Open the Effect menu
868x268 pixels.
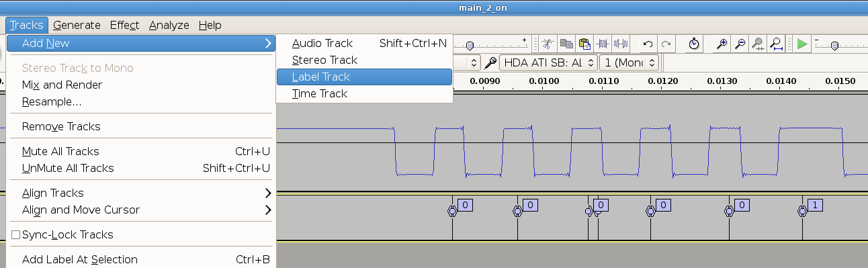pos(124,25)
